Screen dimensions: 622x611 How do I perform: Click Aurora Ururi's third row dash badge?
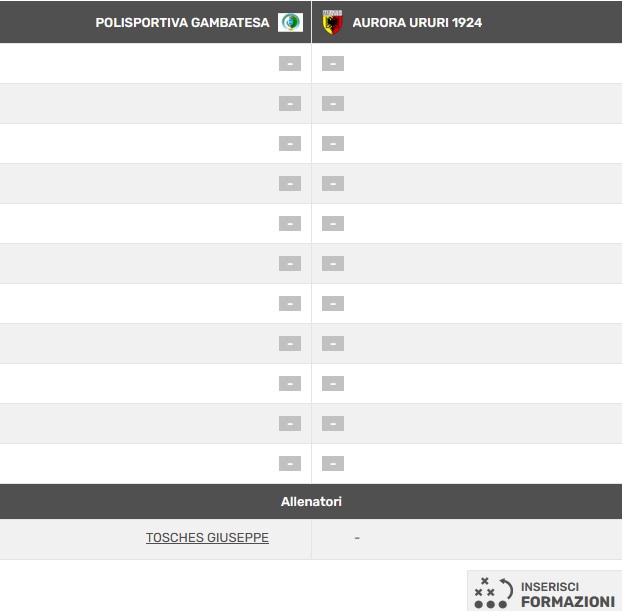333,144
